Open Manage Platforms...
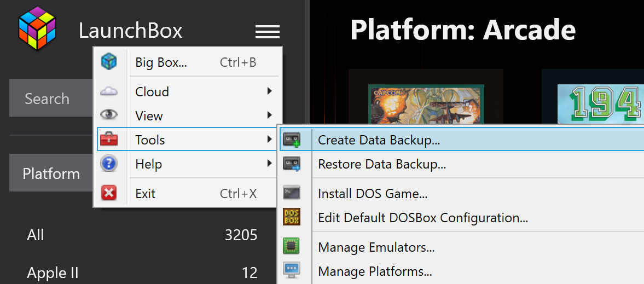 click(x=462, y=271)
